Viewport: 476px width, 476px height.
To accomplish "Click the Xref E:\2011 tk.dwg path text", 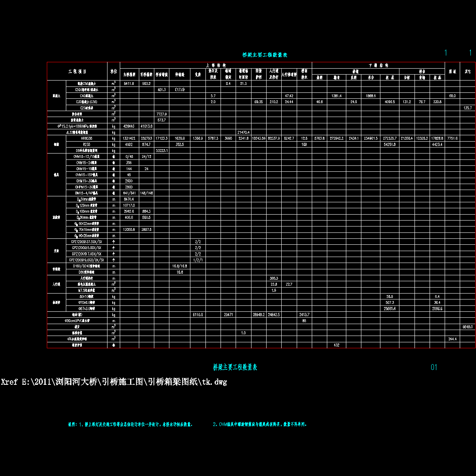I will [114, 382].
